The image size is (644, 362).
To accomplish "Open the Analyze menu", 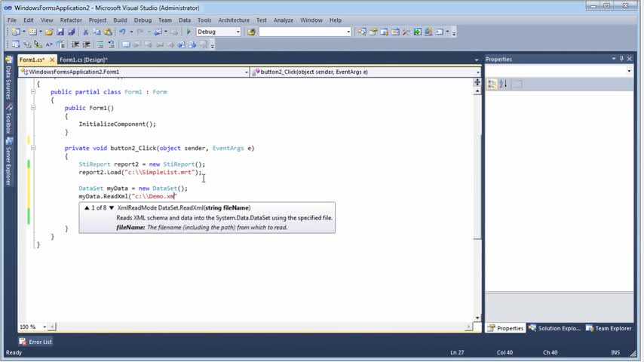I will click(x=284, y=20).
